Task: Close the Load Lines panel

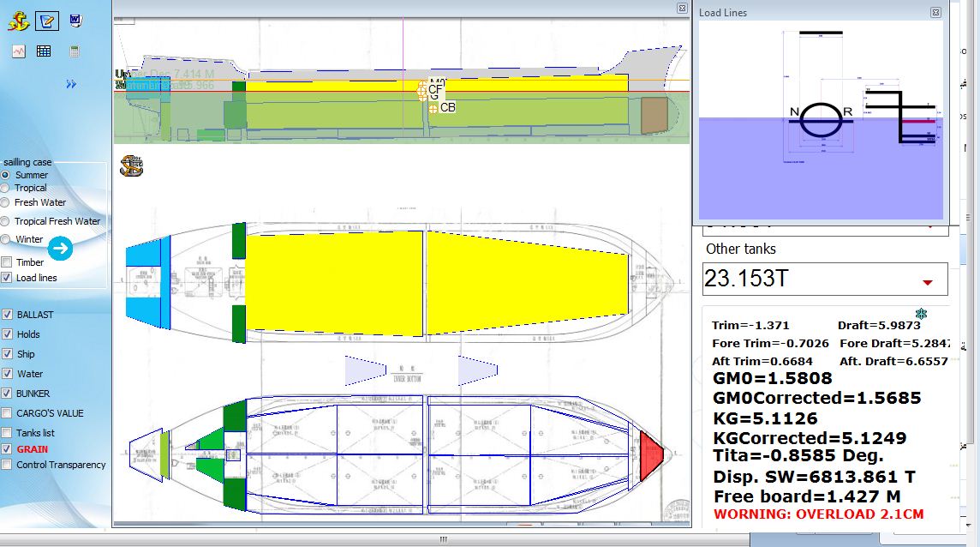Action: click(935, 13)
